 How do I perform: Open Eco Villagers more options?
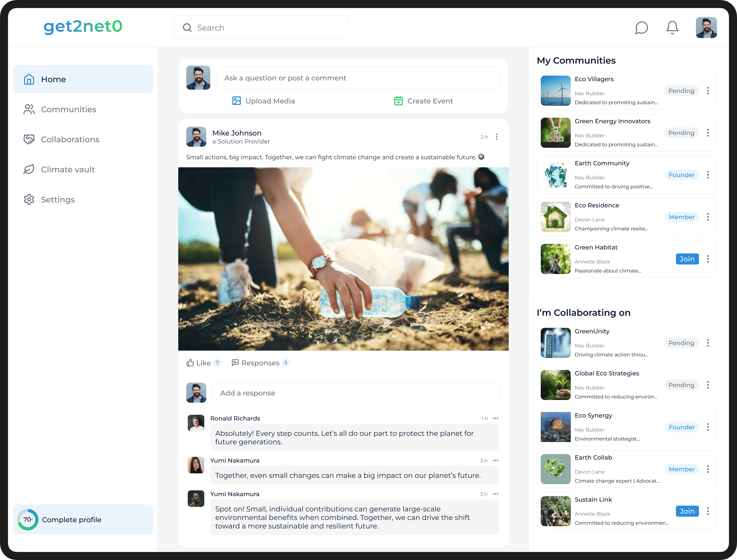pos(708,91)
